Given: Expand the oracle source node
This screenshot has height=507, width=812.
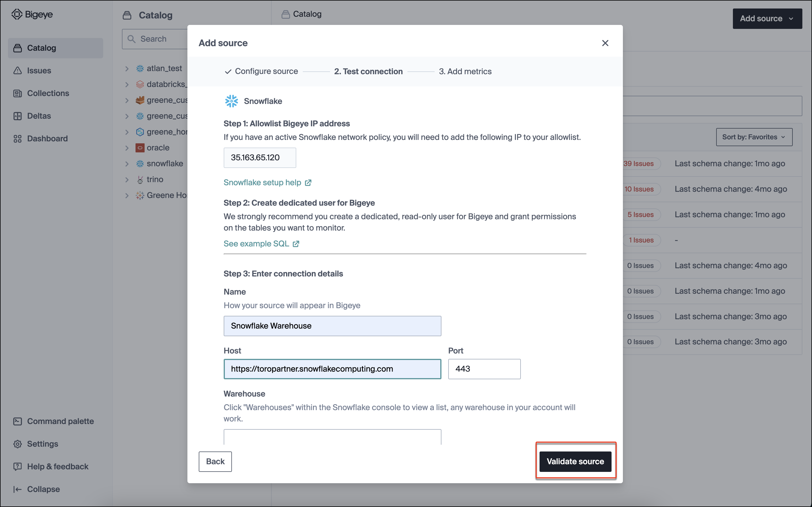Looking at the screenshot, I should click(x=127, y=148).
